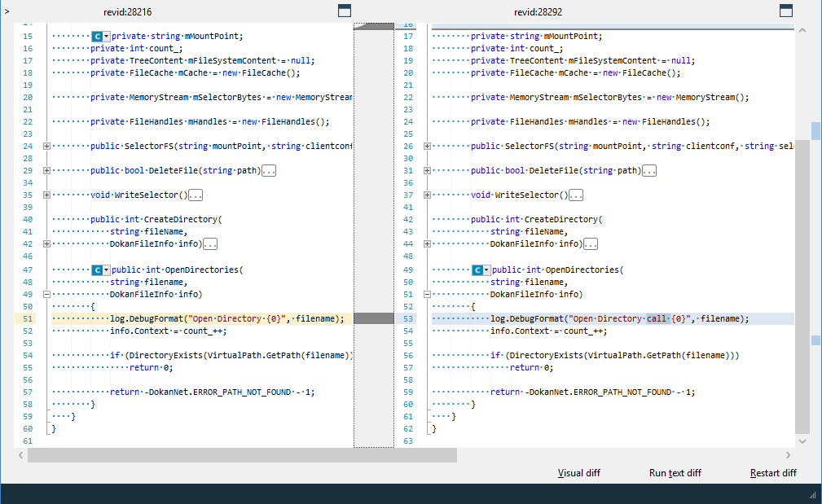822x504 pixels.
Task: Collapse the OpenDirectories body in the right pane
Action: pos(427,295)
